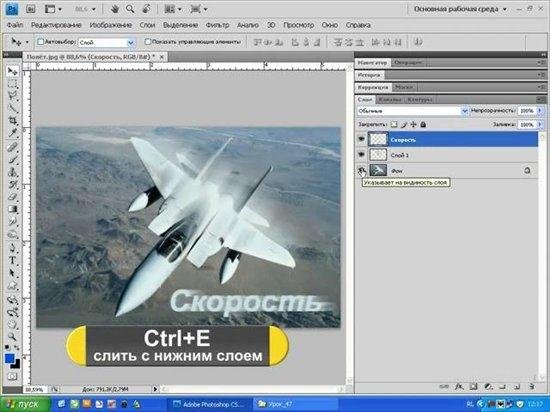Select the Horizontal Type tool
550x412 pixels.
(x=12, y=260)
